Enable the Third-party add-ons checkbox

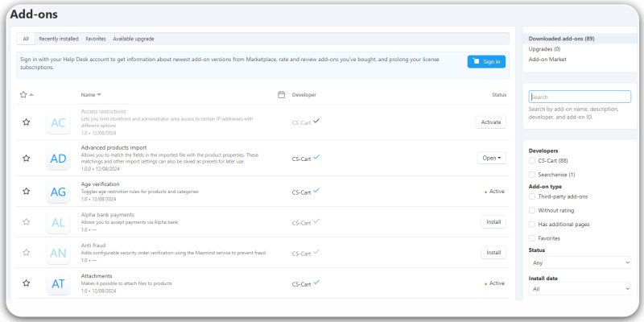coord(532,196)
